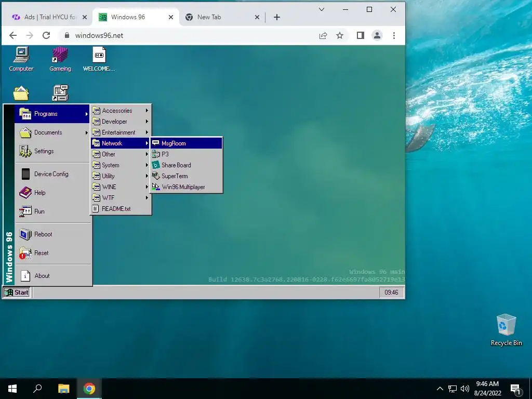The height and width of the screenshot is (399, 532).
Task: Expand the WINE submenu arrow
Action: pos(147,187)
